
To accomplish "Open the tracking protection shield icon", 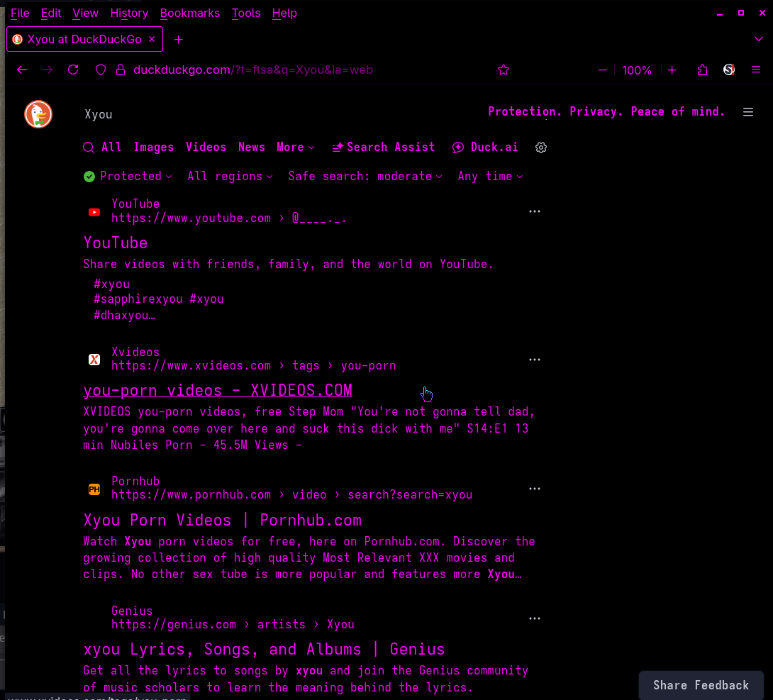I will 101,70.
